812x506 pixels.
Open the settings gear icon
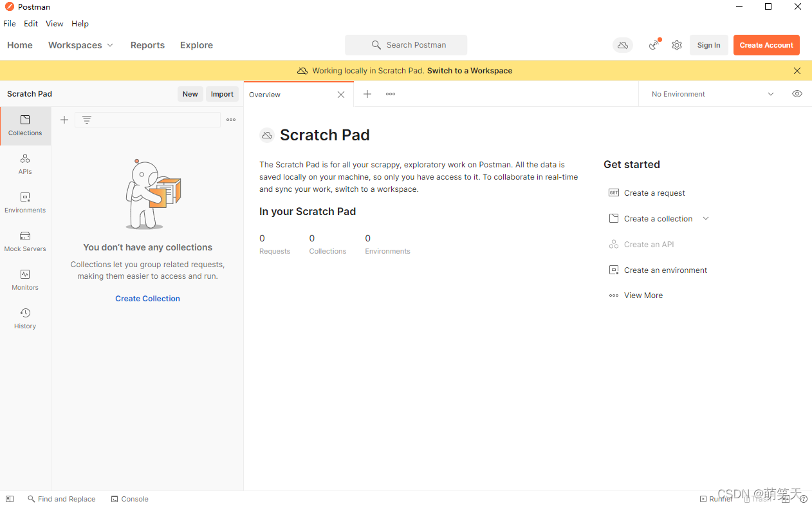click(677, 45)
